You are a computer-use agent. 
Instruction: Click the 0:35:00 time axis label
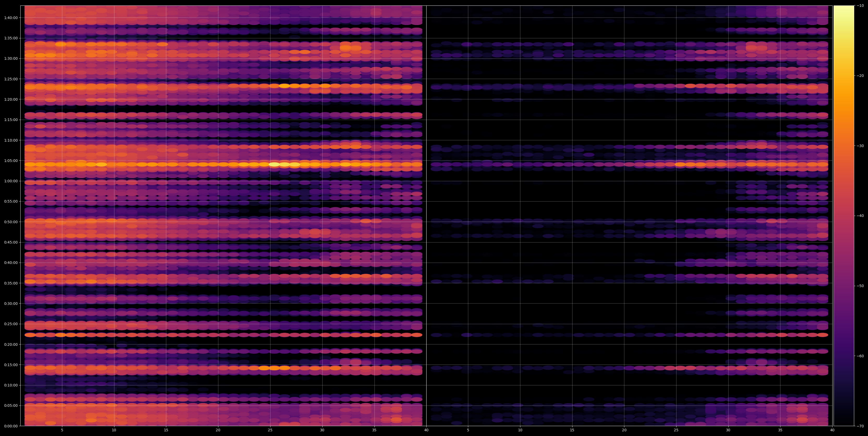pos(11,283)
